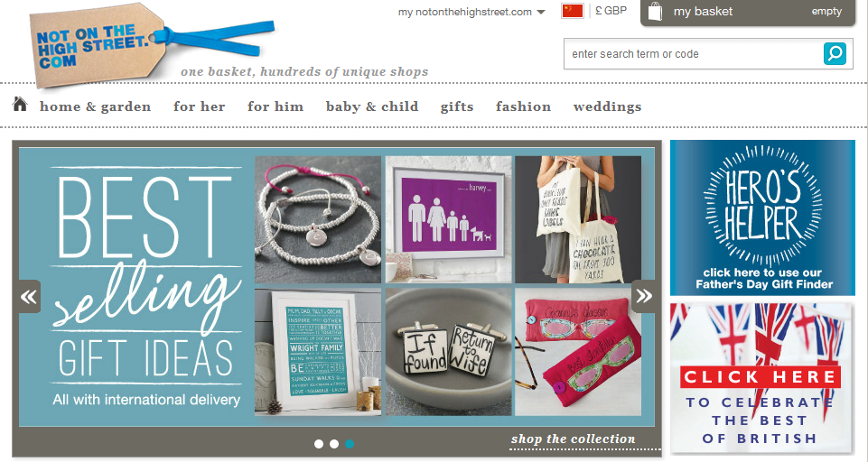
Task: Click the Best of British banner
Action: (762, 378)
